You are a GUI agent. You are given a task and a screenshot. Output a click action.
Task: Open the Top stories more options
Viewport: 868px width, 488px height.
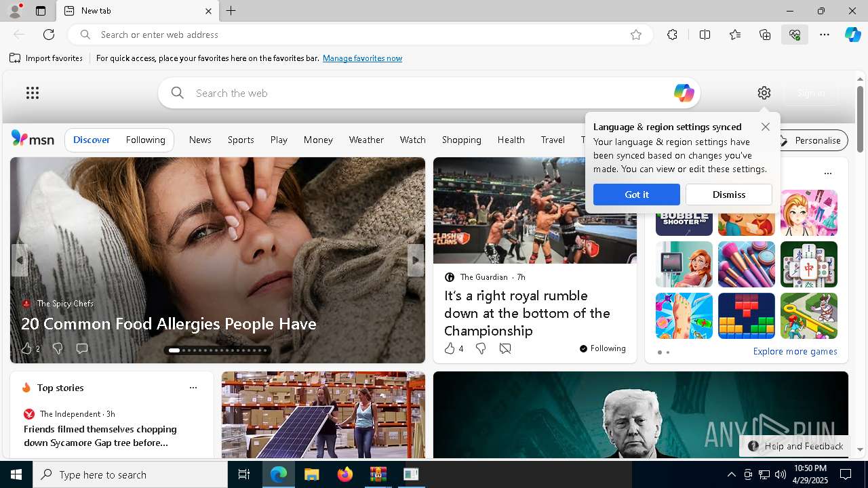pyautogui.click(x=193, y=388)
